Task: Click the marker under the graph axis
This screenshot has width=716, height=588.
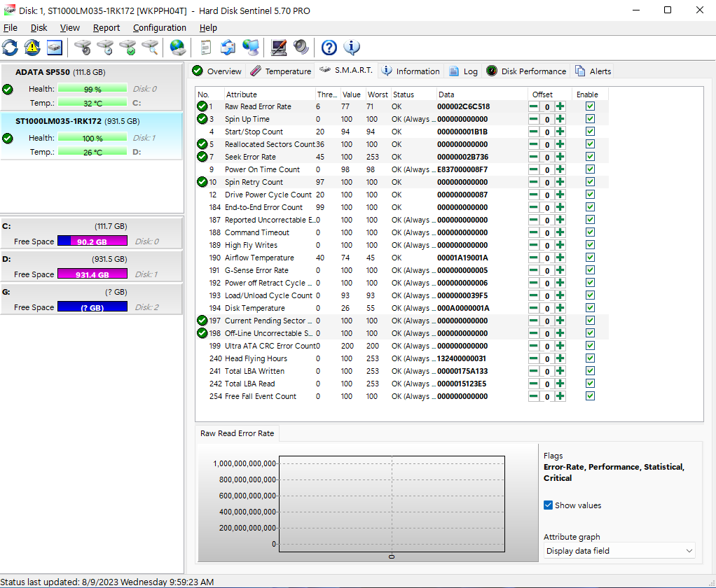Action: (x=392, y=557)
